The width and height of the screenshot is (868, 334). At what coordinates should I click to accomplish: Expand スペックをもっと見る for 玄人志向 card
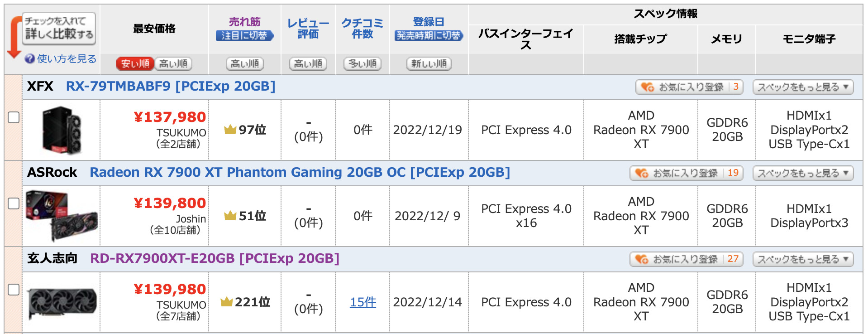(803, 259)
